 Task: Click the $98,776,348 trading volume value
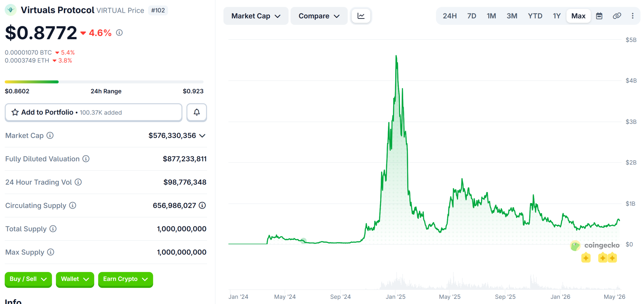click(x=185, y=182)
